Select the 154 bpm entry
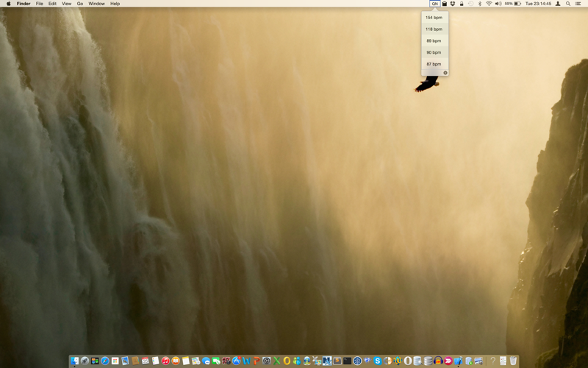This screenshot has height=368, width=588. pyautogui.click(x=434, y=17)
